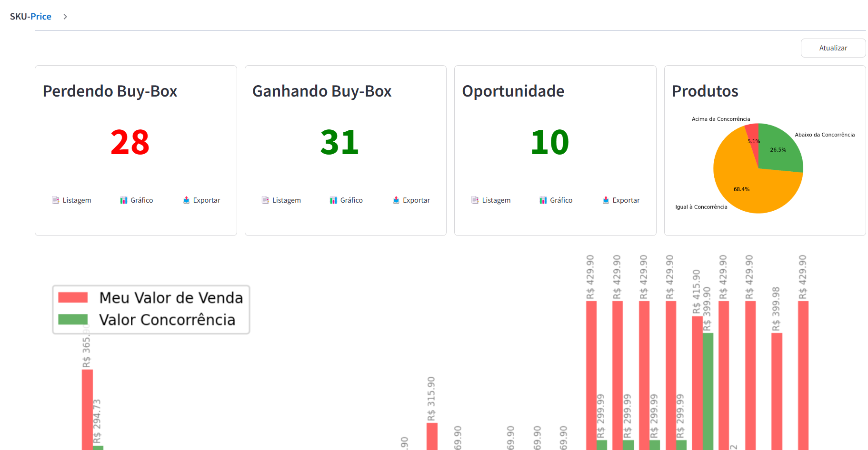Click the green Valor Concorrência legend swatch

(72, 319)
